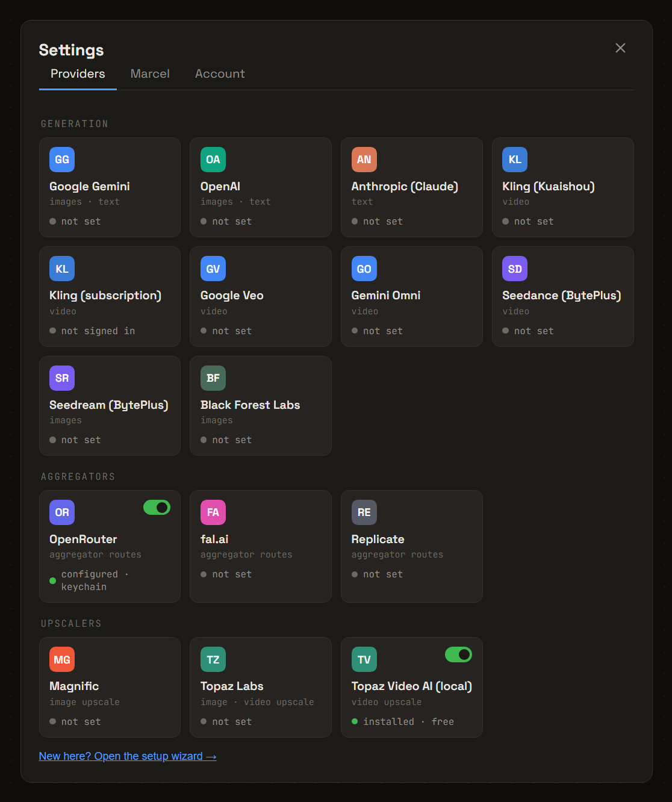The image size is (672, 802).
Task: Click the "configured · keychain" status text
Action: pos(95,580)
